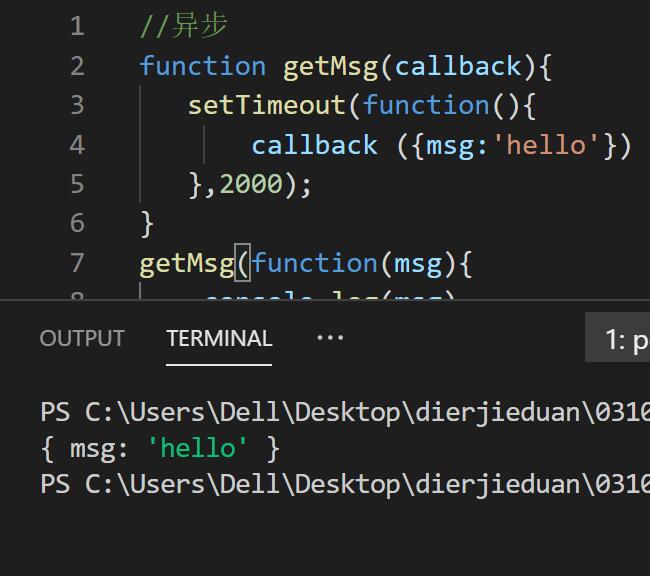Click line number 4 in the gutter

78,145
